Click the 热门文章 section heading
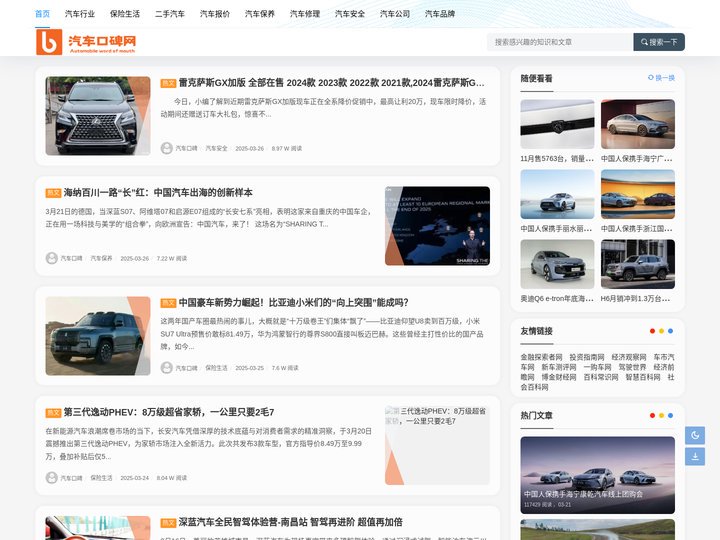The width and height of the screenshot is (720, 540). pyautogui.click(x=536, y=416)
